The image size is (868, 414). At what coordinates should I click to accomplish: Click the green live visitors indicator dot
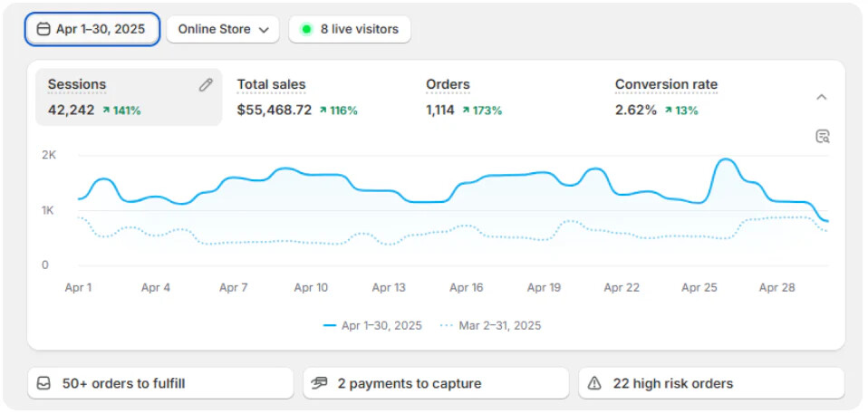(306, 29)
